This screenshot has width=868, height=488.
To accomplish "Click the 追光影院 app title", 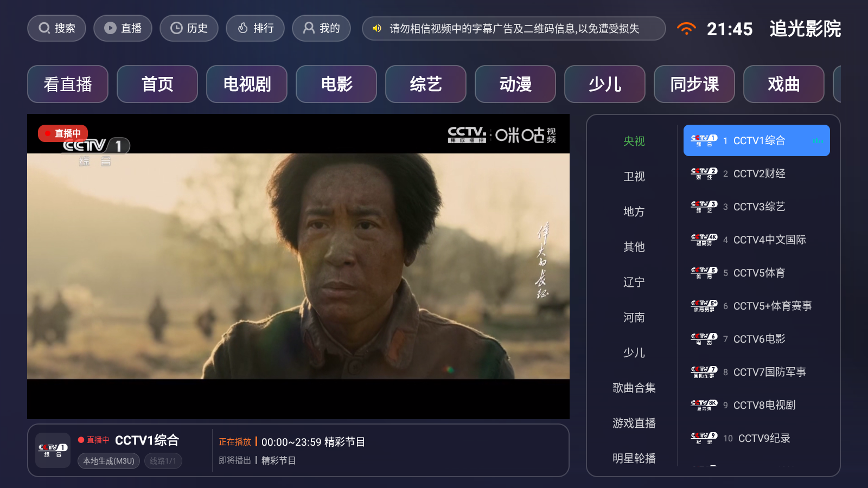I will 805,28.
